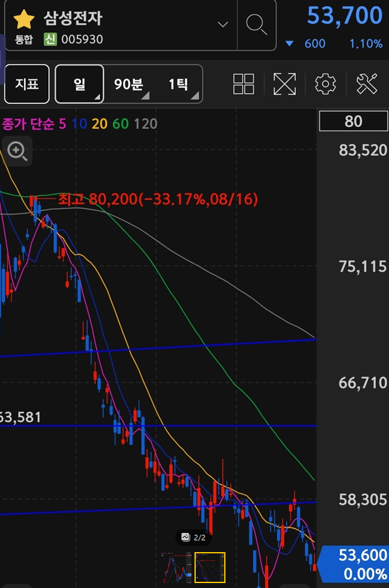Open chart settings gear
Viewport: 389px width, 588px height.
(325, 84)
